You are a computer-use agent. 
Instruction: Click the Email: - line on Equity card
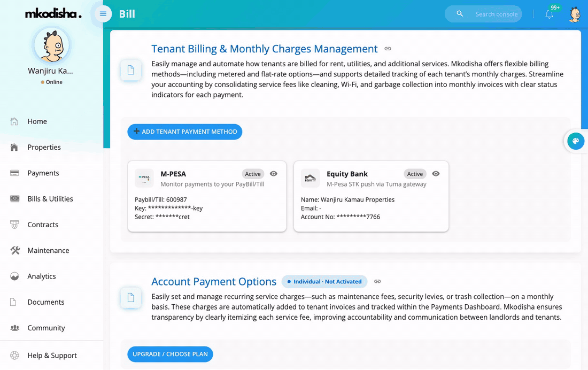(311, 209)
